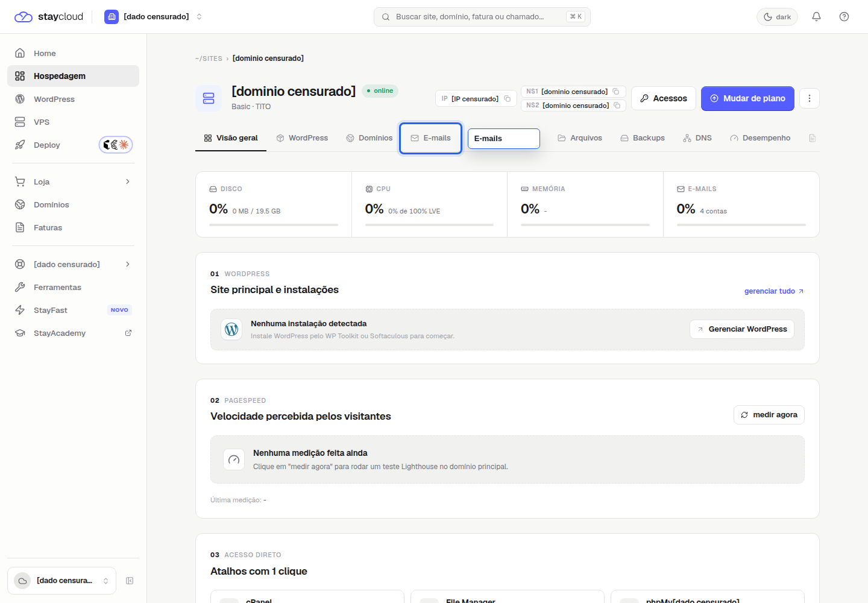Click Nenhuma instalação detectada text
The image size is (868, 603).
(x=309, y=324)
